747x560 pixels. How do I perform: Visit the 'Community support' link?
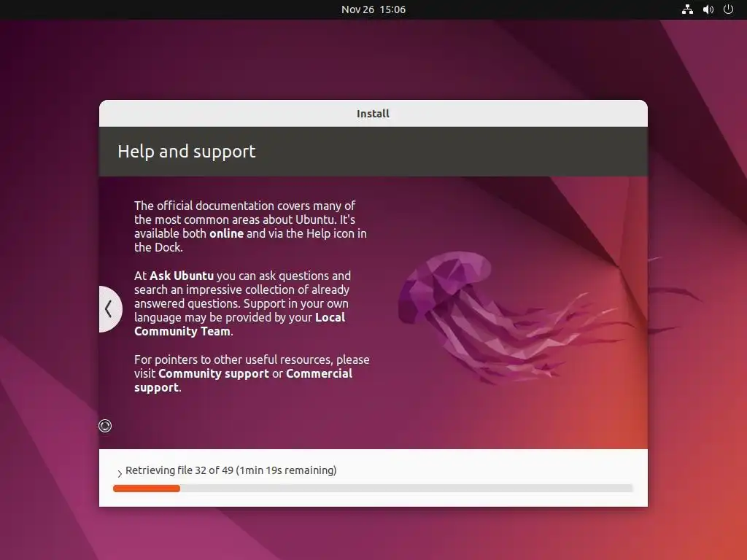[x=214, y=373]
